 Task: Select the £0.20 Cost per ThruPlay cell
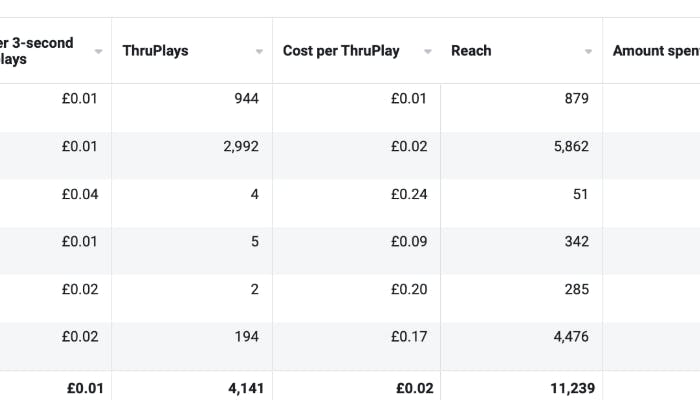click(409, 289)
